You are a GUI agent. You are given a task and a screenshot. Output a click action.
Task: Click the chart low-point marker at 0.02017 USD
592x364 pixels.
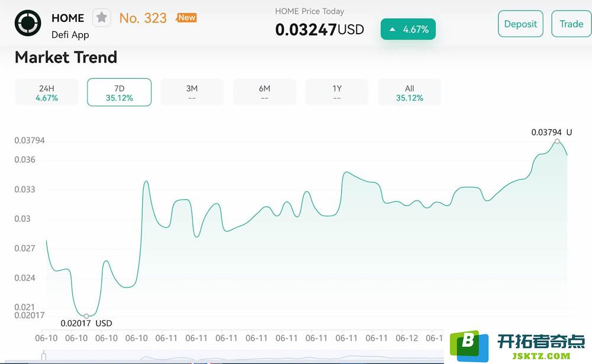tap(86, 316)
